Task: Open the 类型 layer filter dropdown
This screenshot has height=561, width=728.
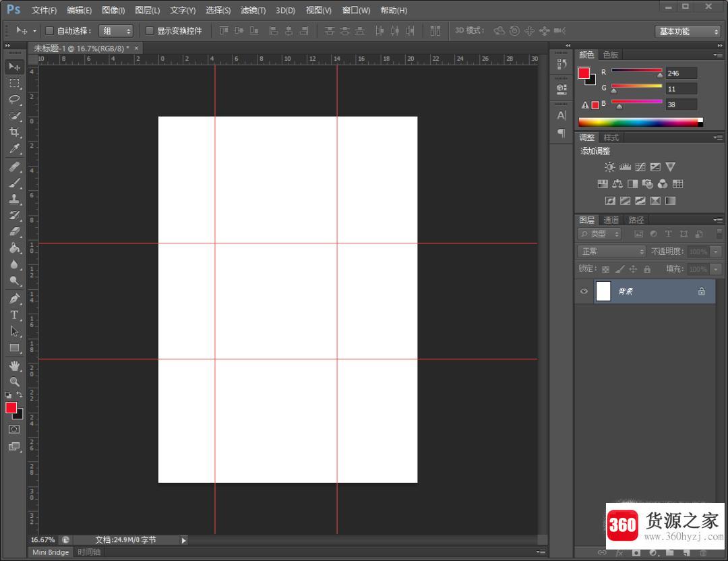Action: pyautogui.click(x=599, y=233)
